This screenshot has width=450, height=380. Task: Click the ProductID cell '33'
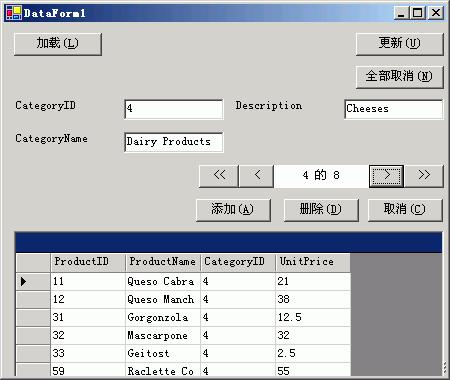[88, 354]
